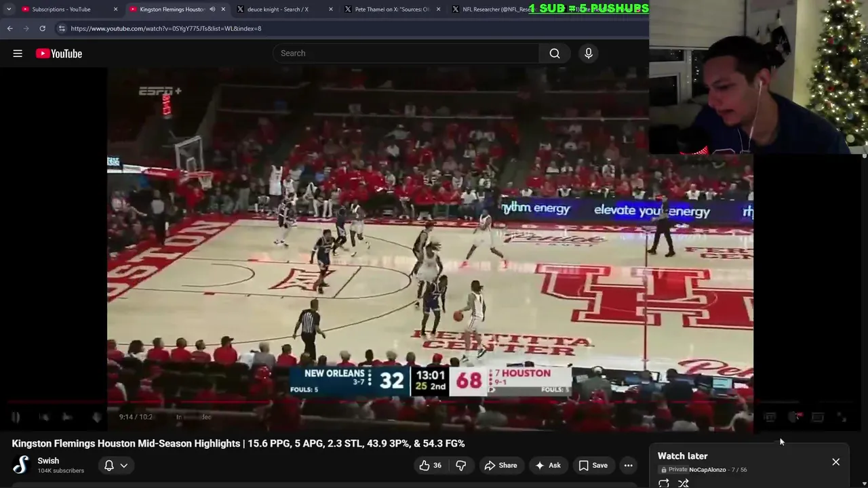
Task: Dislike the video with thumbs down
Action: 460,466
